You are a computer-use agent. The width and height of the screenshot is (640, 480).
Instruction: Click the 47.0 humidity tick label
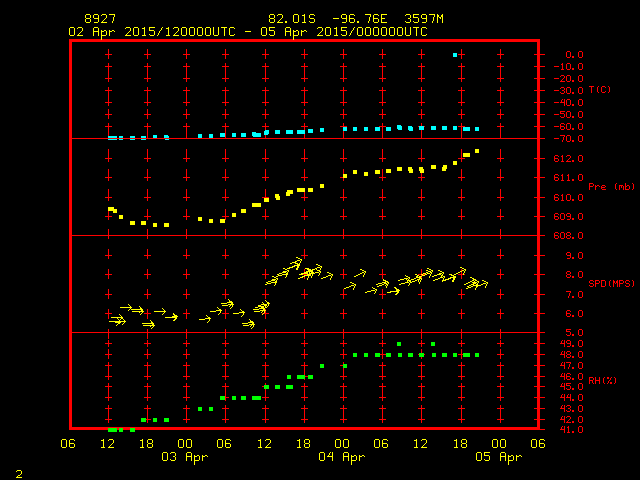571,366
